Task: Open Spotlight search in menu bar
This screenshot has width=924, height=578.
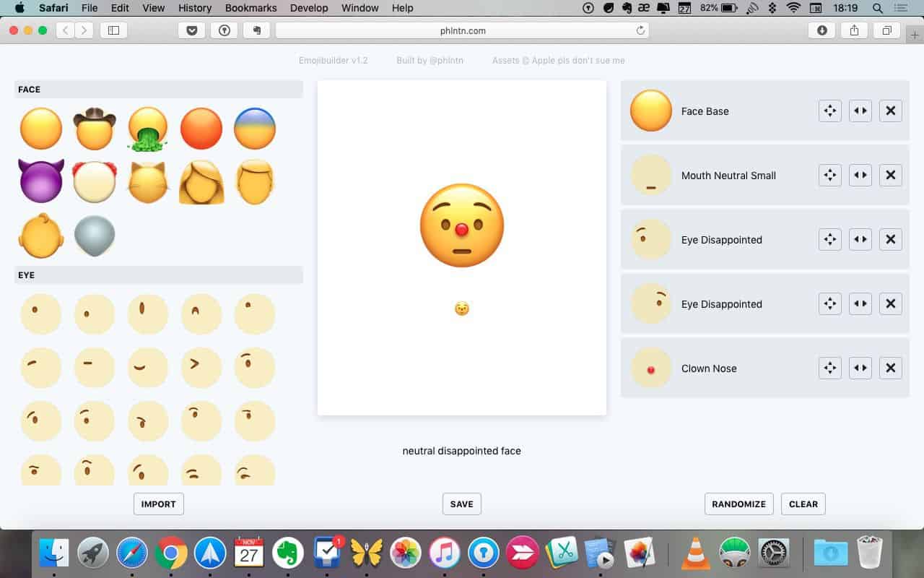Action: 878,8
